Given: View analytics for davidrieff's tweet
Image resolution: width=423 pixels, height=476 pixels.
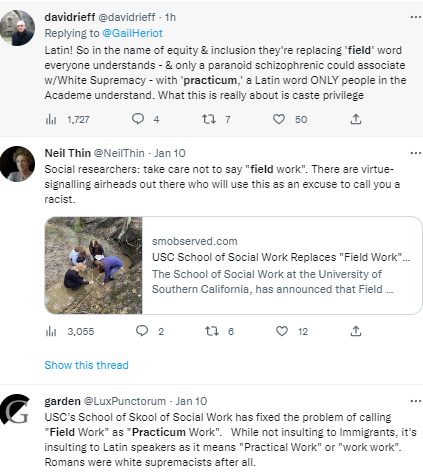Looking at the screenshot, I should click(51, 119).
